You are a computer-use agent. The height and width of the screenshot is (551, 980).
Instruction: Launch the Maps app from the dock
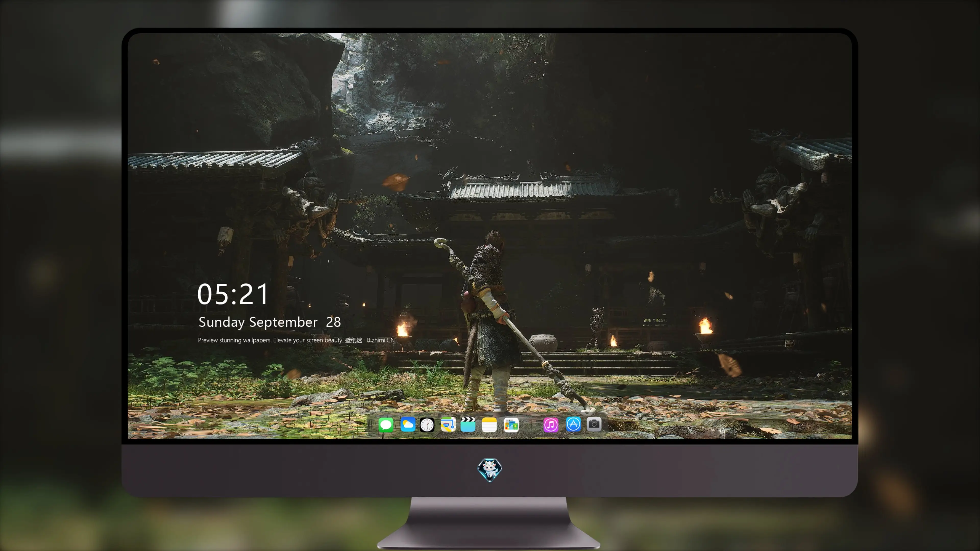click(x=448, y=424)
